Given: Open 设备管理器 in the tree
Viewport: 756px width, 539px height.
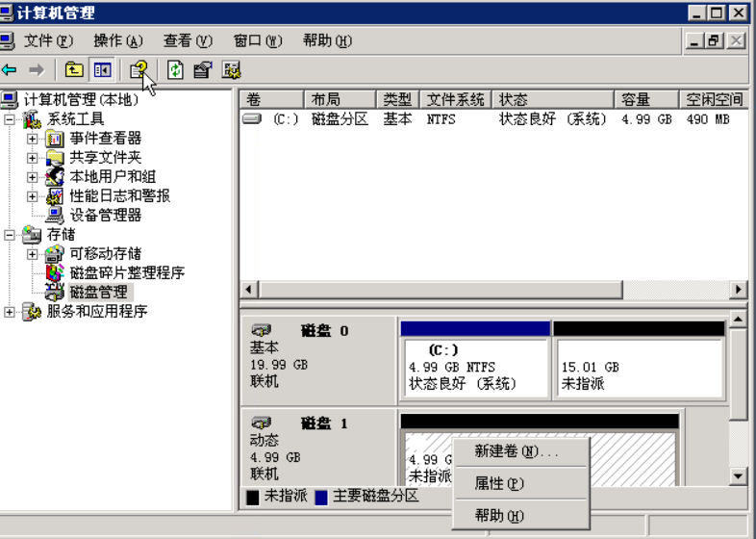Looking at the screenshot, I should [x=106, y=216].
